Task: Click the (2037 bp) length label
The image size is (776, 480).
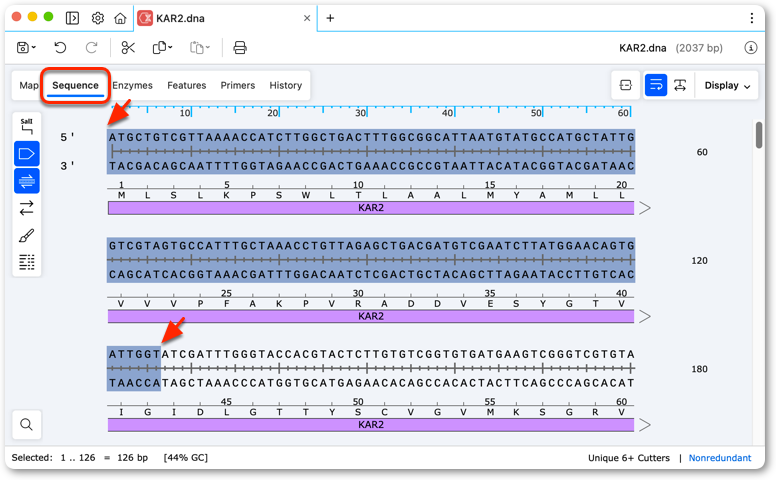Action: coord(699,48)
